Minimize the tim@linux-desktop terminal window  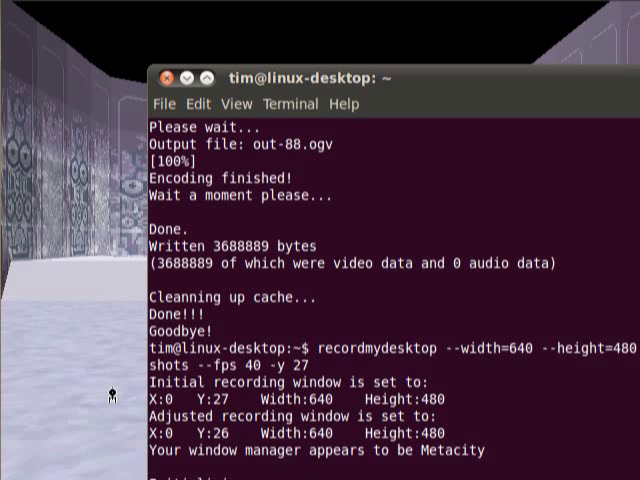pyautogui.click(x=187, y=78)
